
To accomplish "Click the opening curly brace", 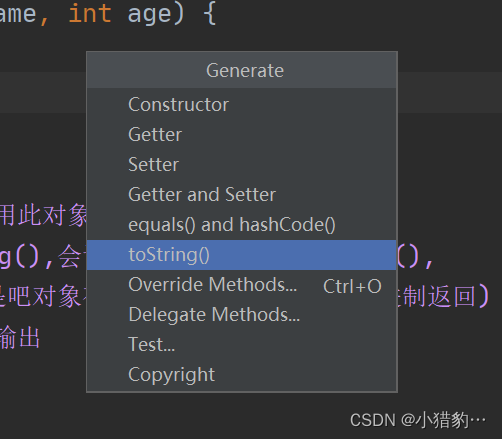I will [210, 14].
